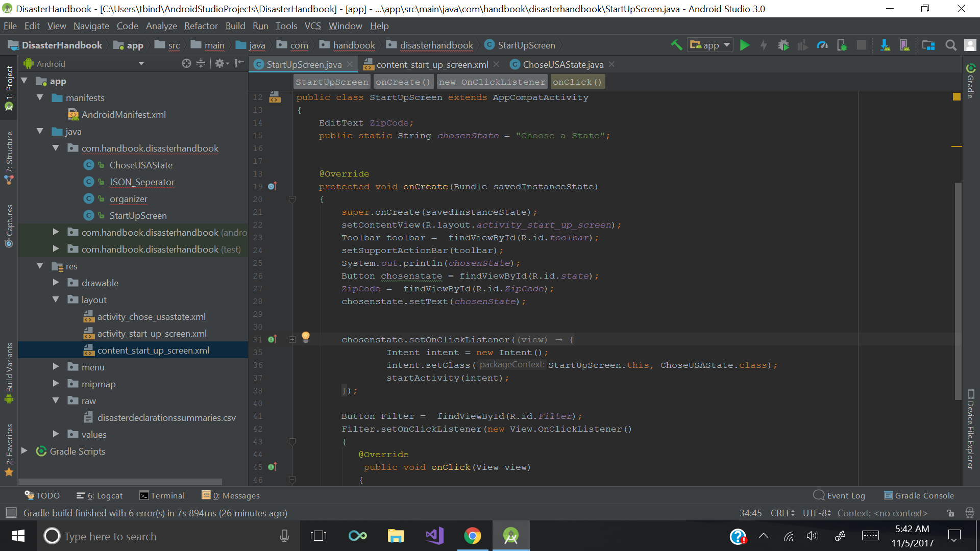Open Project Structure folder icon
The width and height of the screenshot is (980, 551).
(928, 45)
